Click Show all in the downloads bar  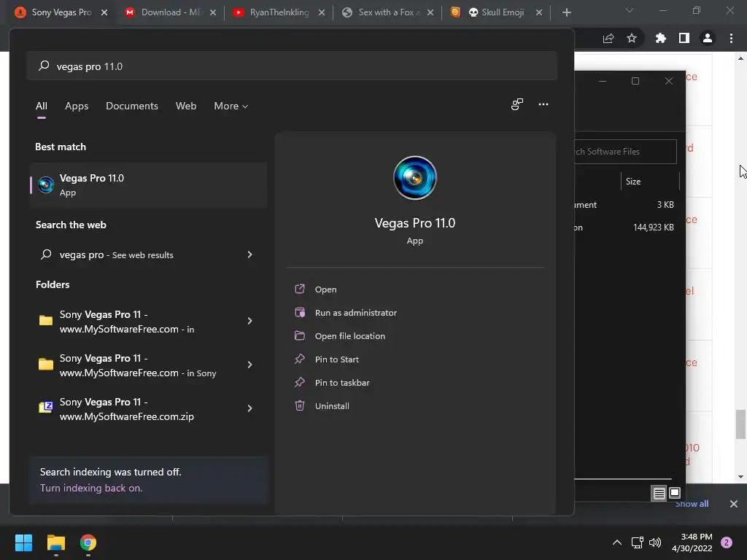pyautogui.click(x=692, y=504)
